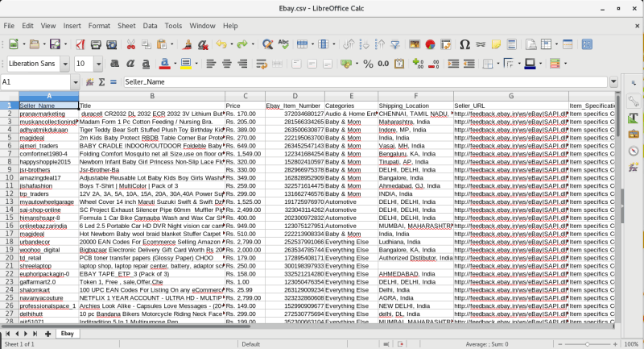Screen dimensions: 644x349
Task: Click the Sum sigma icon
Action: (x=102, y=82)
